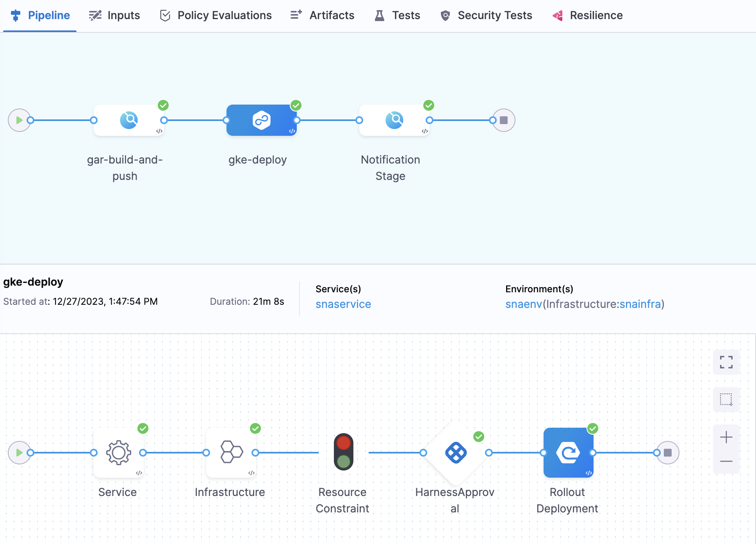Image resolution: width=756 pixels, height=544 pixels.
Task: Click the pipeline start play node
Action: click(x=19, y=120)
